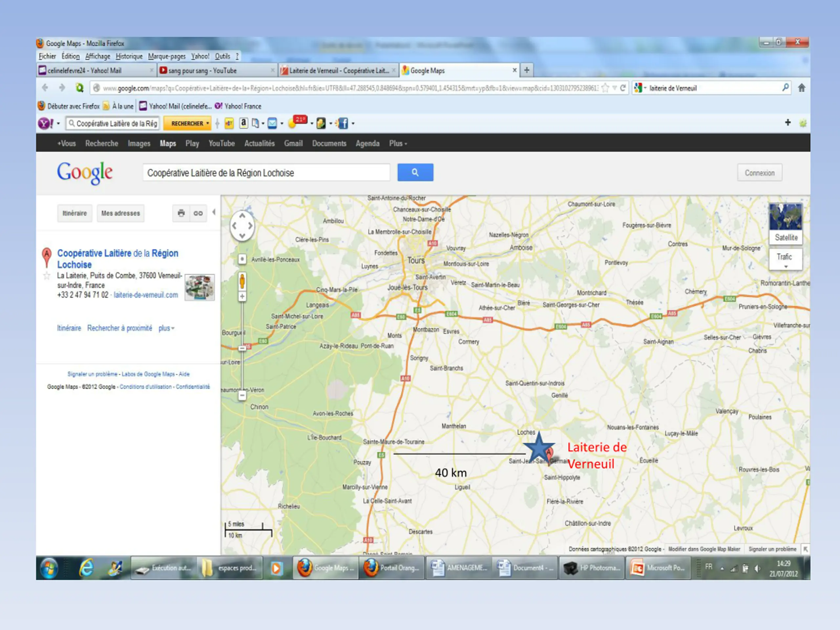Get map link with chain icon
The width and height of the screenshot is (840, 630).
[x=198, y=213]
